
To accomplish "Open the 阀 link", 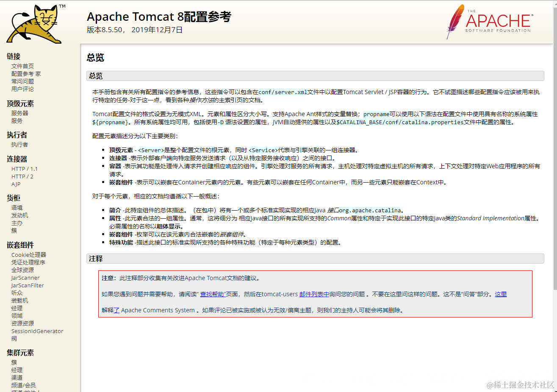I will tap(14, 339).
